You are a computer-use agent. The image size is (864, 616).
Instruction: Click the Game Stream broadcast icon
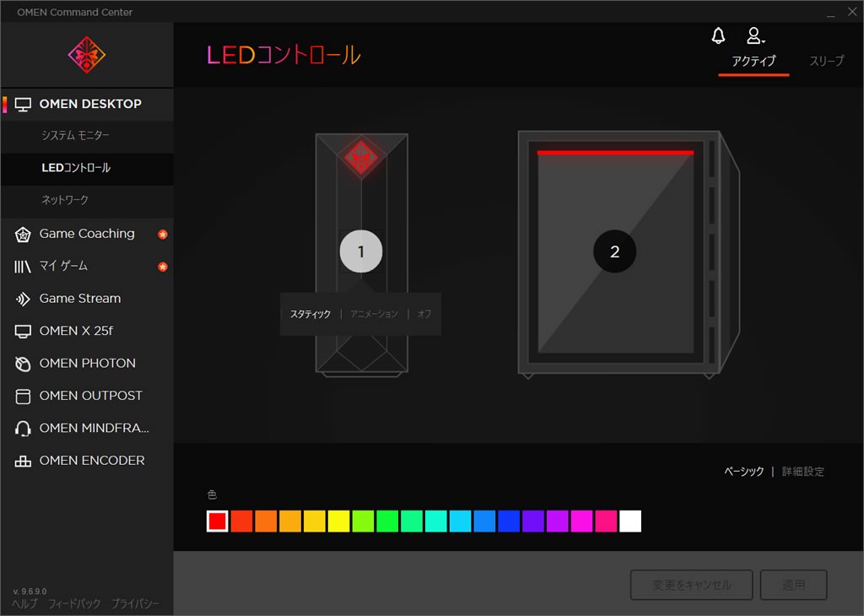(x=23, y=299)
